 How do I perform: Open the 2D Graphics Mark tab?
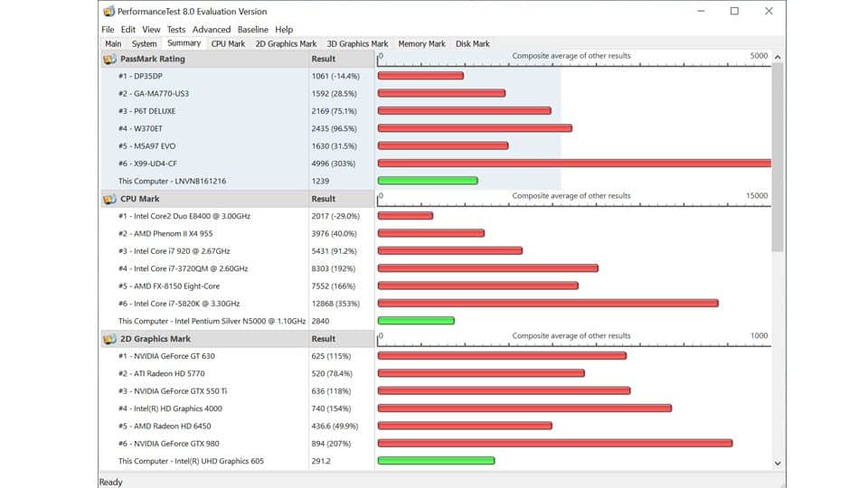286,43
